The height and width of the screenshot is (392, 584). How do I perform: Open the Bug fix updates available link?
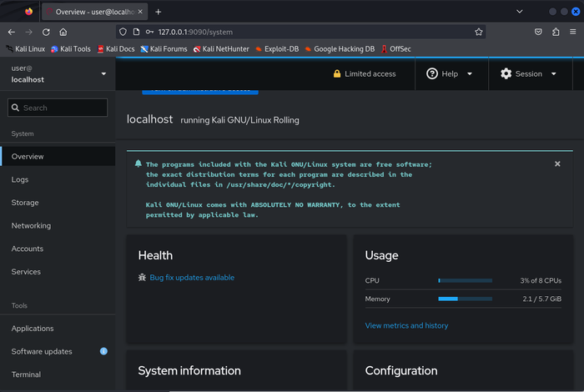(192, 278)
